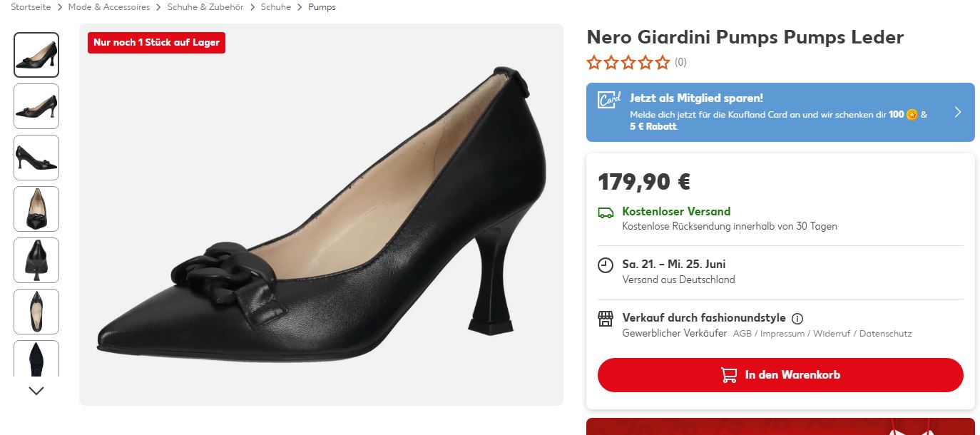Click the shopping cart icon in button
This screenshot has height=435, width=980.
[x=729, y=375]
